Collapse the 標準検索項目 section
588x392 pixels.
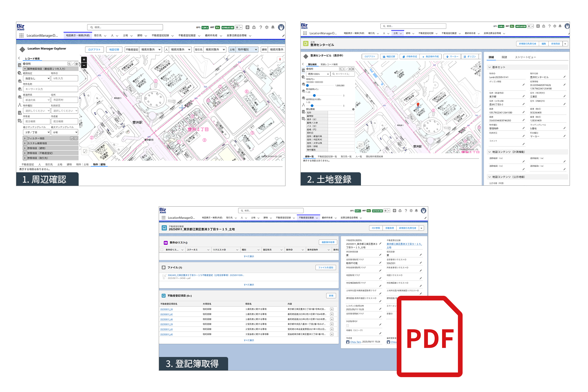tap(25, 69)
